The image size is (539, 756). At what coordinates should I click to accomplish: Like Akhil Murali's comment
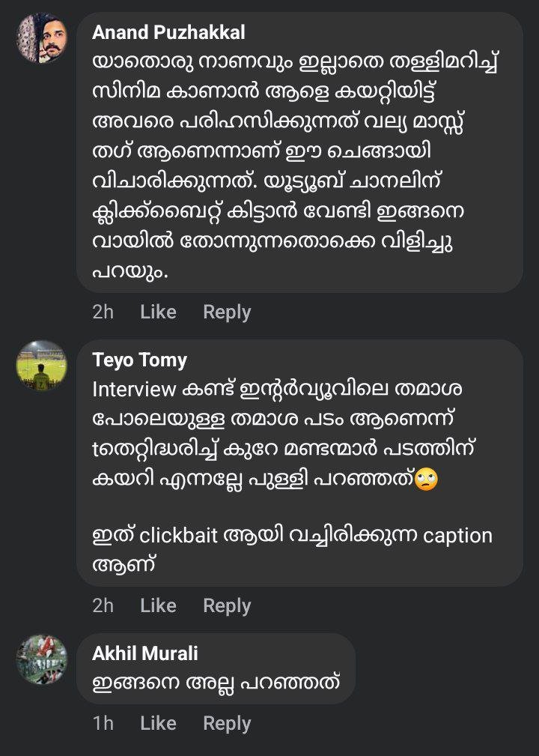158,723
